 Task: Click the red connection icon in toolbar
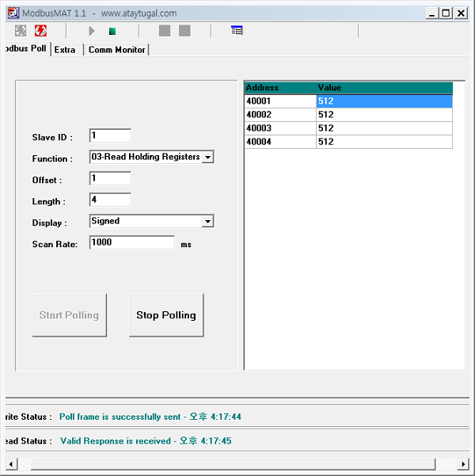(40, 31)
